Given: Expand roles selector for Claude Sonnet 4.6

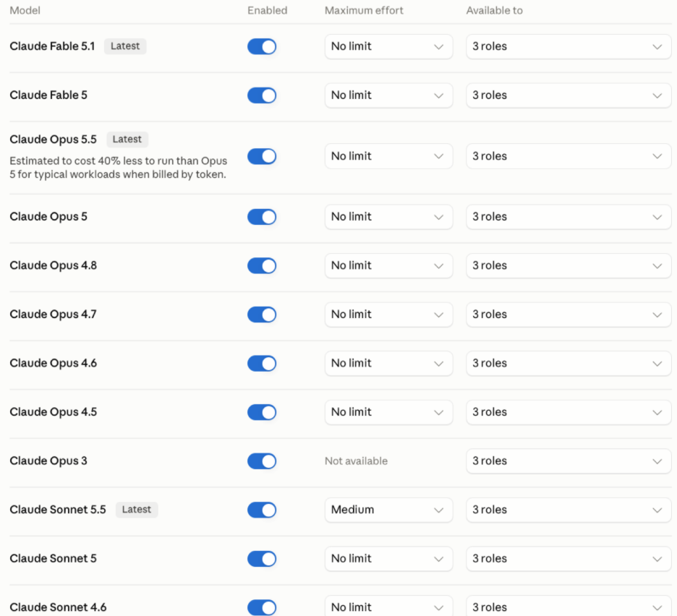Looking at the screenshot, I should click(x=569, y=606).
